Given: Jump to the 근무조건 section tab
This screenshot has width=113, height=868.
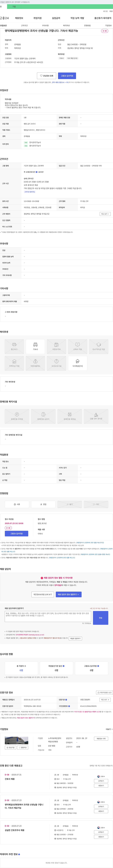Looking at the screenshot, I should pos(24,26).
